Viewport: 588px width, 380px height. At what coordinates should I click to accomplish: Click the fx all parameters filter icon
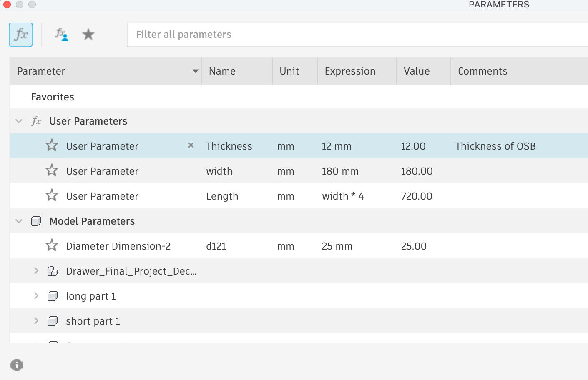[21, 35]
